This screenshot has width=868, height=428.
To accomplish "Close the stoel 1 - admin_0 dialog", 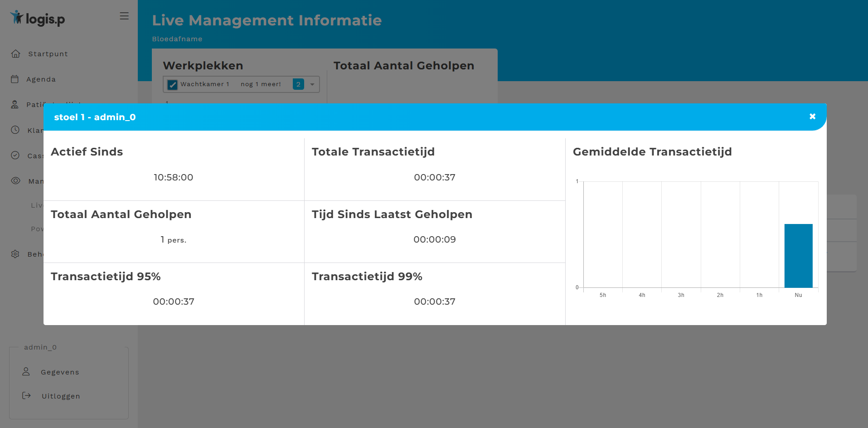I will [x=812, y=117].
